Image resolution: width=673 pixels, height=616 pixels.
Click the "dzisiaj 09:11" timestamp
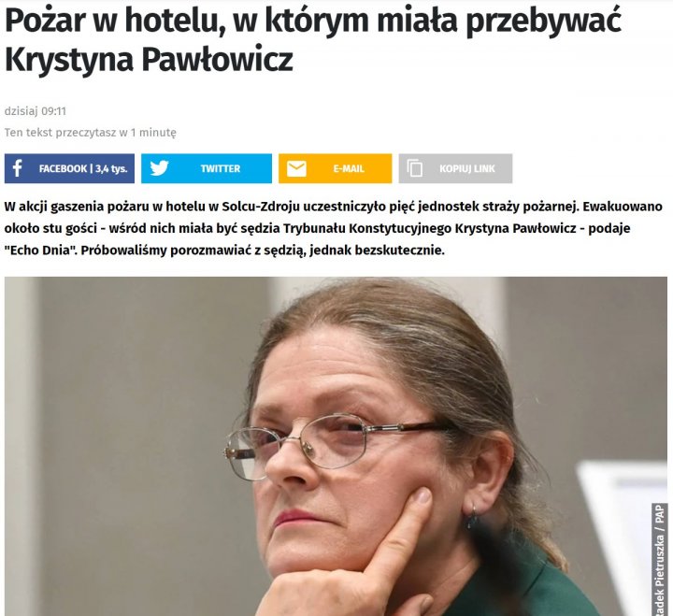[36, 111]
